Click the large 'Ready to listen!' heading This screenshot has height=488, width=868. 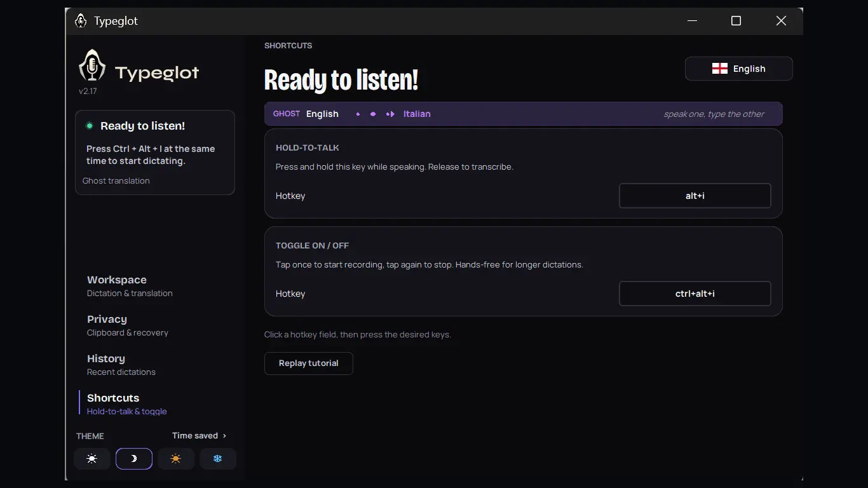coord(341,81)
